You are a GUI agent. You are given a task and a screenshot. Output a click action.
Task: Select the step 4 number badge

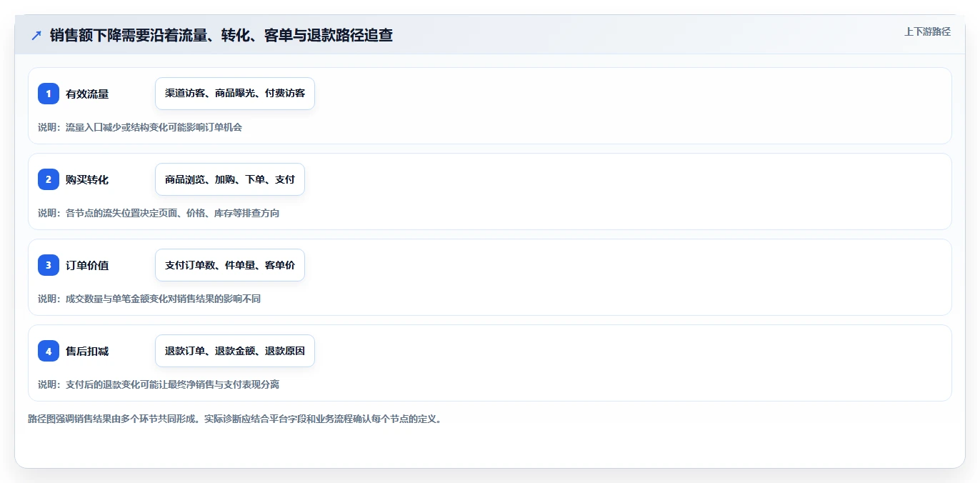[49, 351]
